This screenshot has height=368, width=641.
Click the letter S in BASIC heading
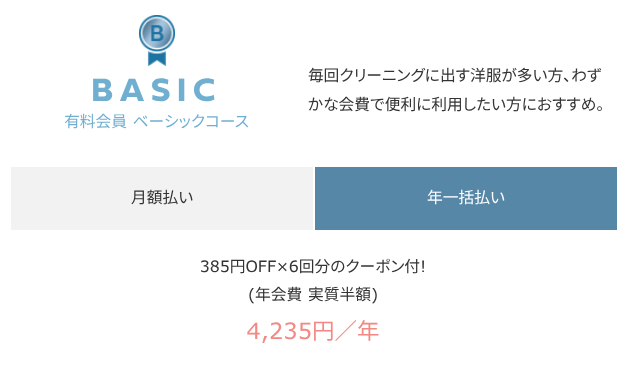tap(161, 90)
